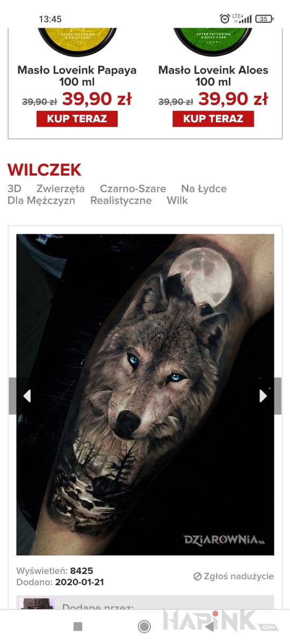Tap the Android recent apps square
The height and width of the screenshot is (644, 290).
pyautogui.click(x=78, y=626)
